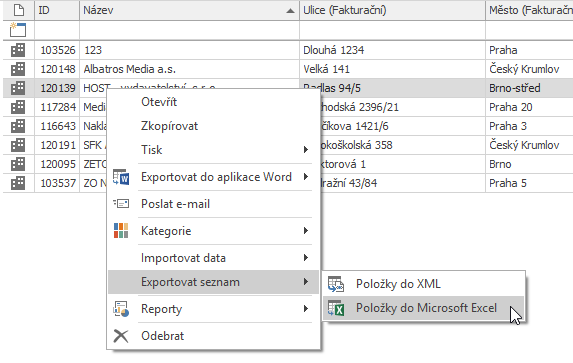
Task: Select Exportovat seznam menu entry
Action: [214, 282]
